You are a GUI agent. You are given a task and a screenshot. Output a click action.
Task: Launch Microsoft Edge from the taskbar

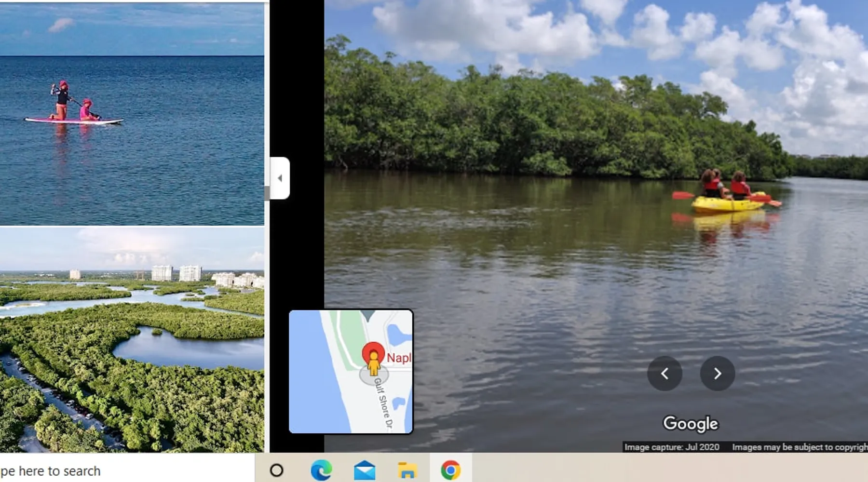[321, 470]
